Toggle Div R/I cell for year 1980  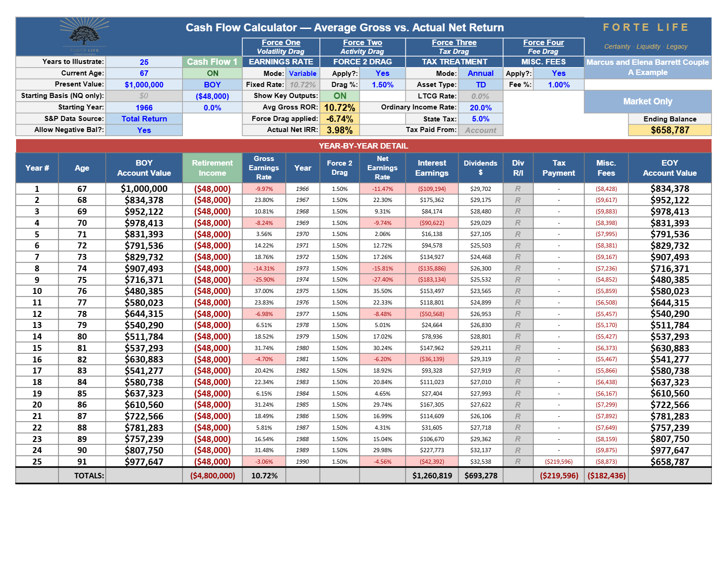tap(518, 348)
